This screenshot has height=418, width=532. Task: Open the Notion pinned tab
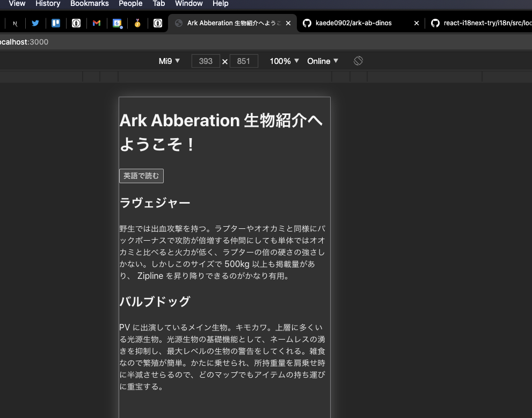(x=15, y=23)
